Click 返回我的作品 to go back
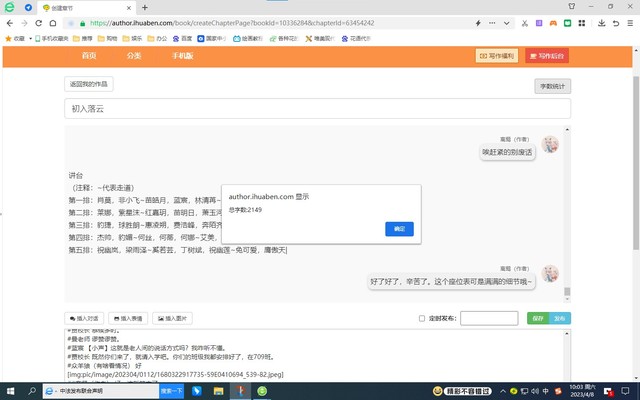The image size is (640, 400). pyautogui.click(x=90, y=83)
